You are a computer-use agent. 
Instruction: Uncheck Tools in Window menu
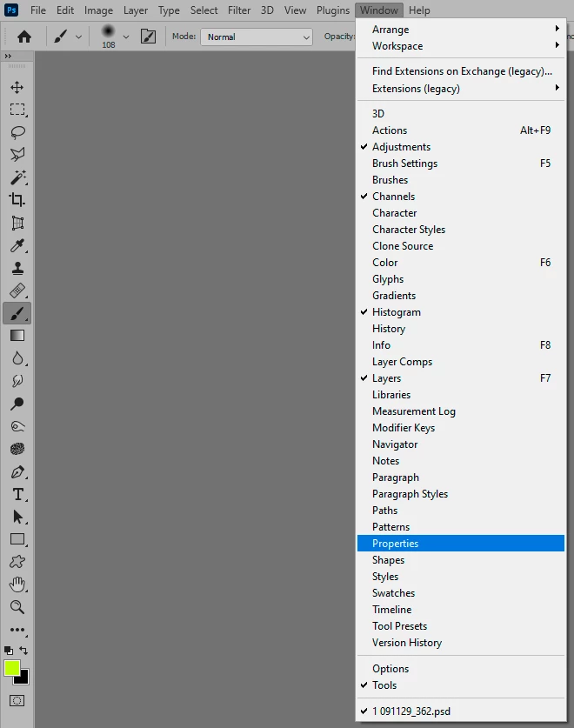coord(461,685)
